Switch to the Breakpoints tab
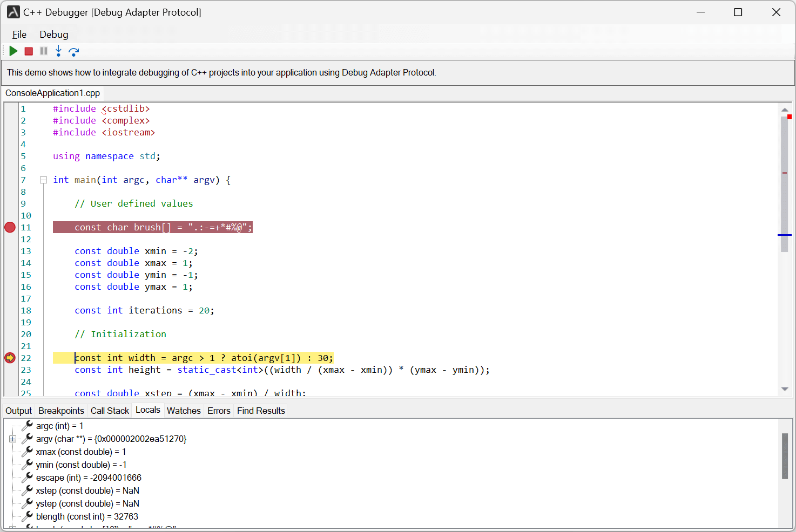 pyautogui.click(x=61, y=411)
